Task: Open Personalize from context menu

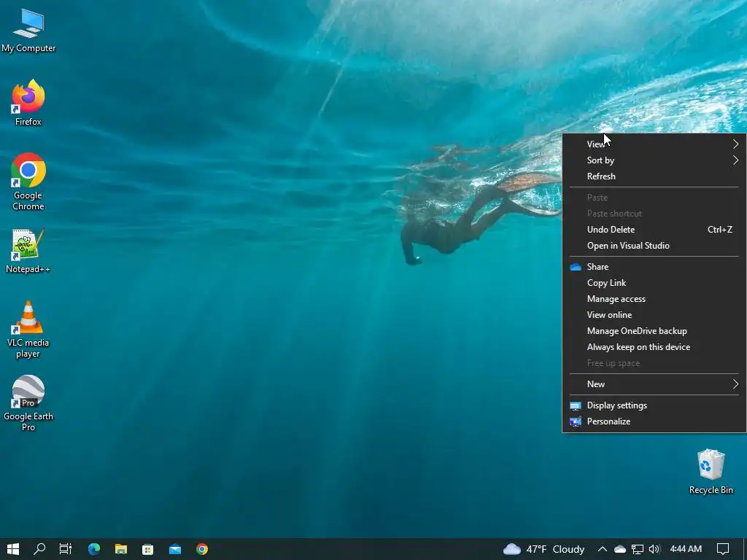Action: coord(654,421)
